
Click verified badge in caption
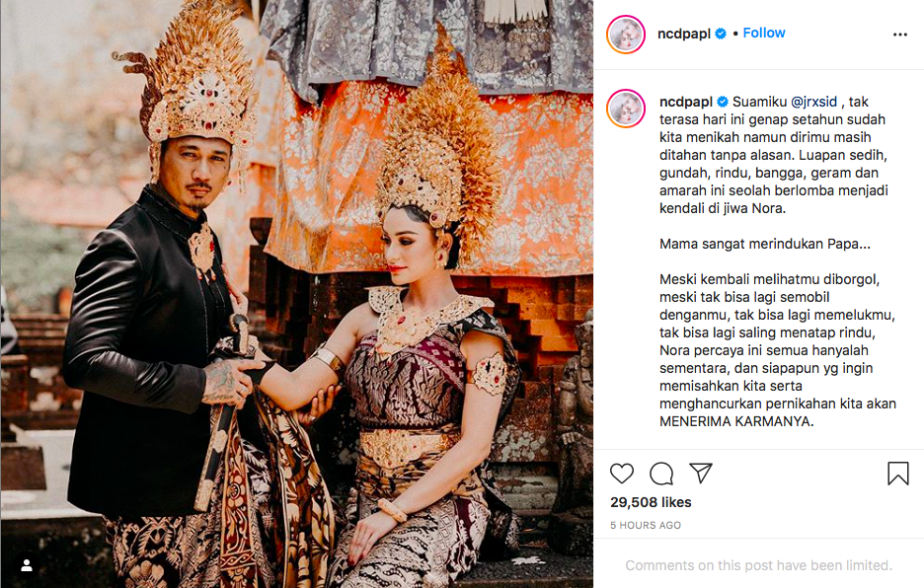point(723,102)
